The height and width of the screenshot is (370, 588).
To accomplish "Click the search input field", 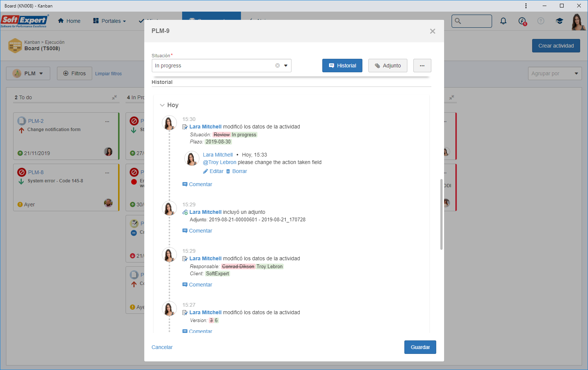I will 472,21.
